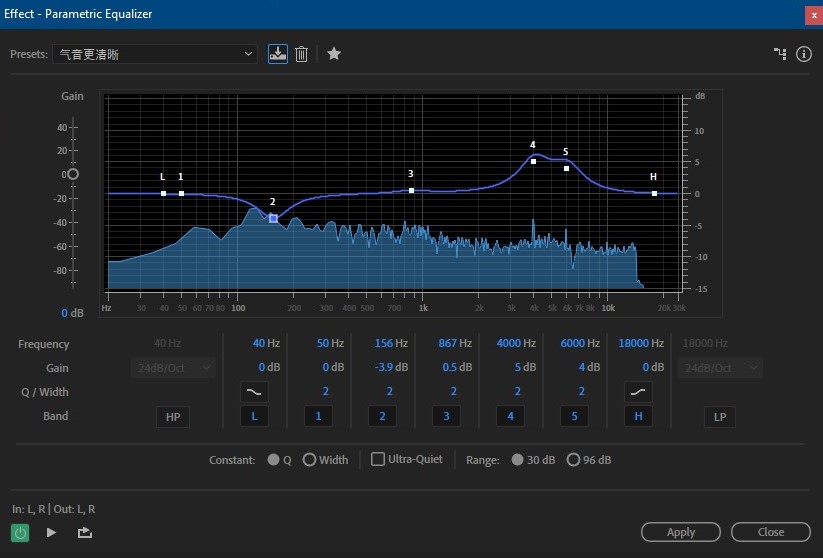The width and height of the screenshot is (823, 558).
Task: Mark preset as favorite with star icon
Action: (x=334, y=54)
